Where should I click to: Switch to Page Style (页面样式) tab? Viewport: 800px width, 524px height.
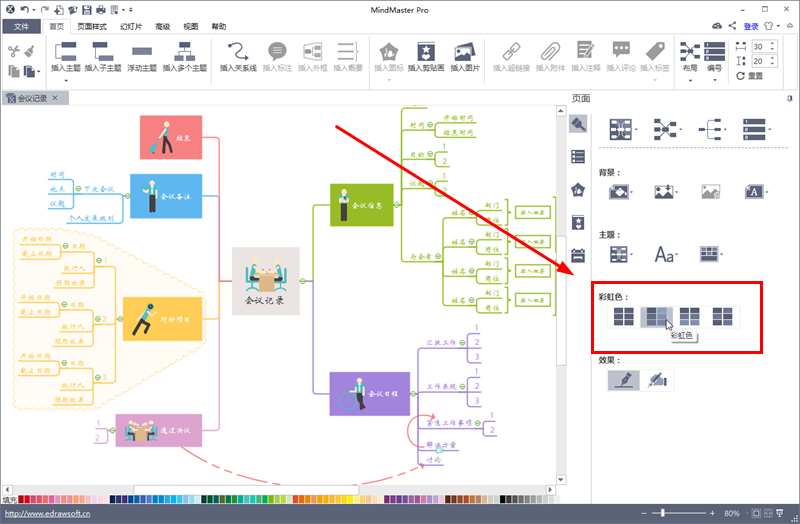(92, 27)
